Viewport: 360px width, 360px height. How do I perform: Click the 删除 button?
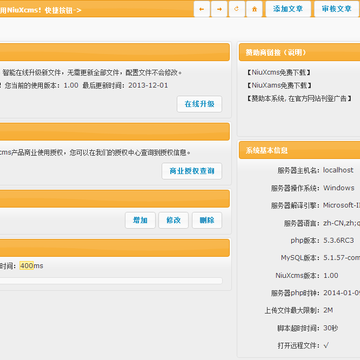pyautogui.click(x=207, y=220)
